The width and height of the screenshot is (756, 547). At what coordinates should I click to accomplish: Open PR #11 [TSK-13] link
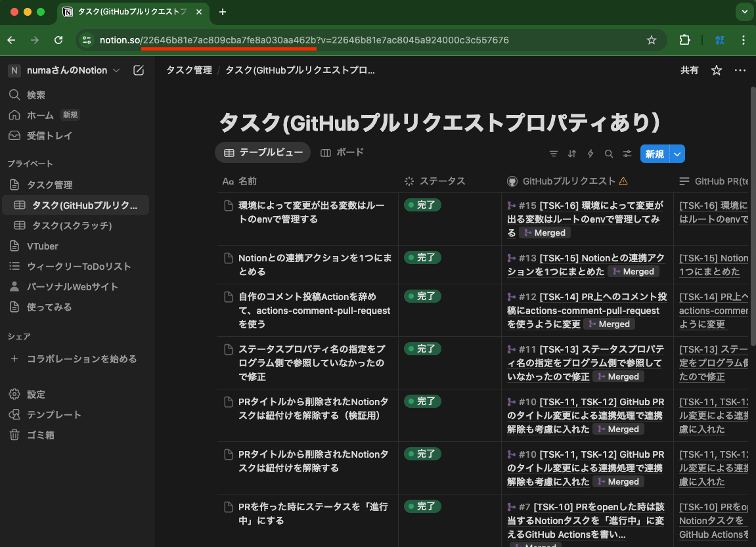585,363
